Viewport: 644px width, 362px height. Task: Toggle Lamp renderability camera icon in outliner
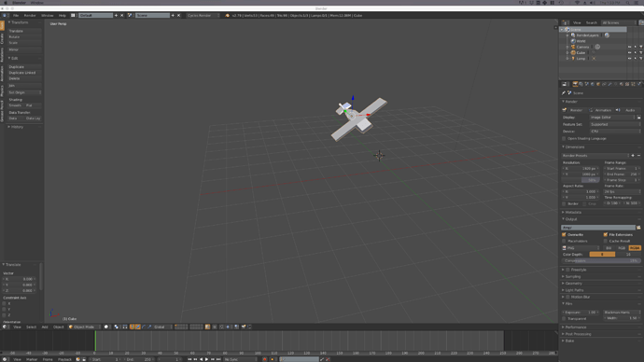tap(640, 58)
